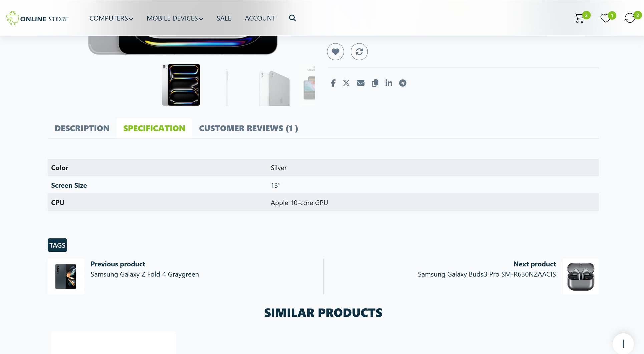Open previous product Samsung Galaxy Z Fold 4
This screenshot has width=644, height=354.
tap(144, 274)
